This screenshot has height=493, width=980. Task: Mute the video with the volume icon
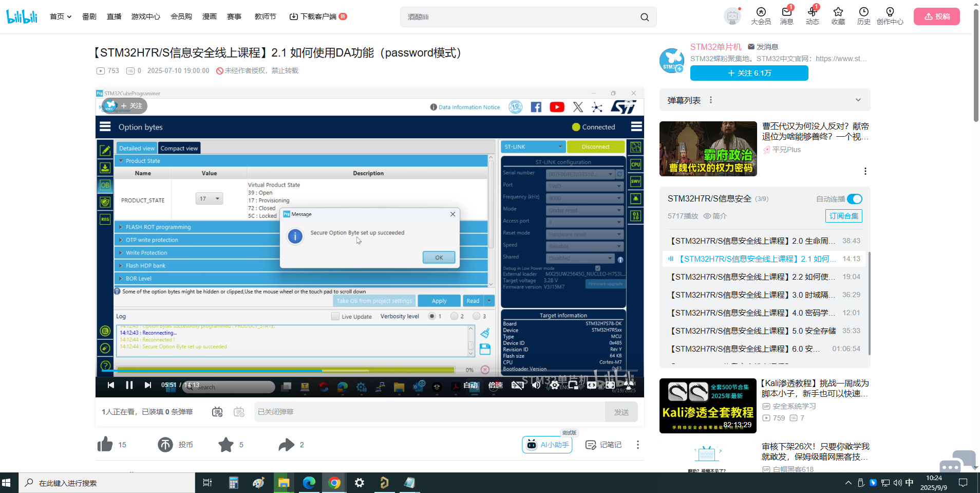click(536, 385)
